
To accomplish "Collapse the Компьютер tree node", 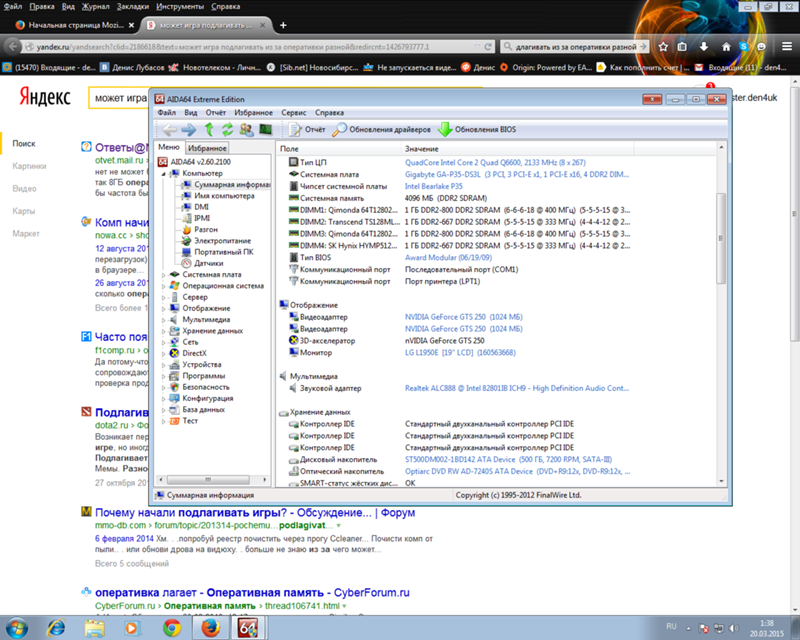I will (165, 174).
